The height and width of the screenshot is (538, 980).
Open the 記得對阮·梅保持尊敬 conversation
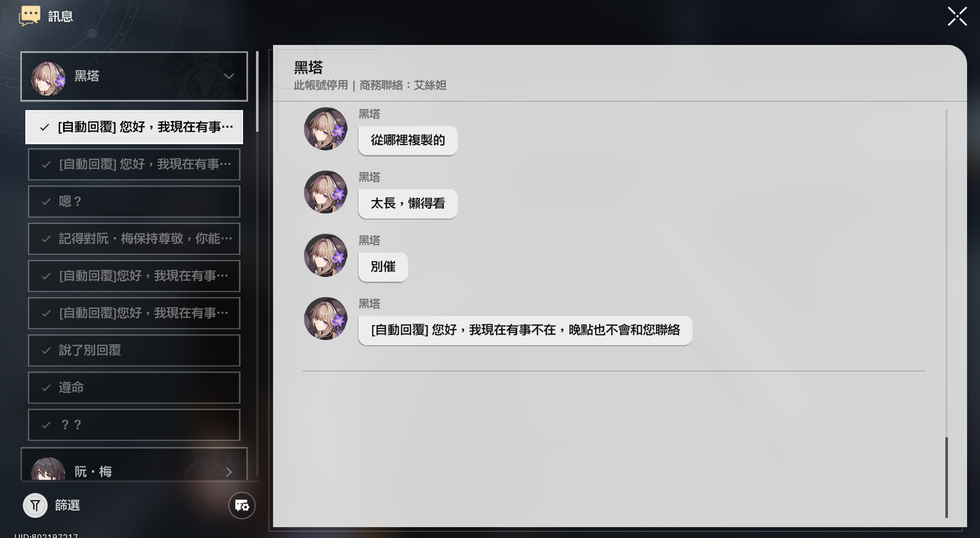(134, 239)
